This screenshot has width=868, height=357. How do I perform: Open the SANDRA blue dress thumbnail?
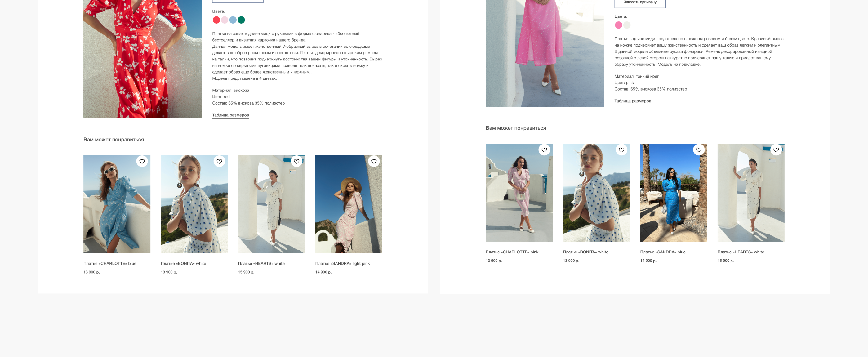673,193
